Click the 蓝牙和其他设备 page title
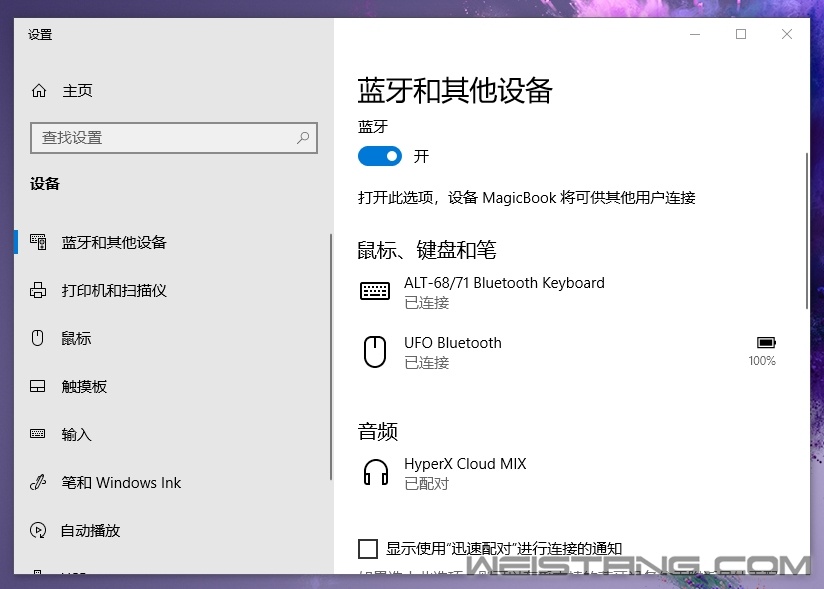 tap(455, 90)
